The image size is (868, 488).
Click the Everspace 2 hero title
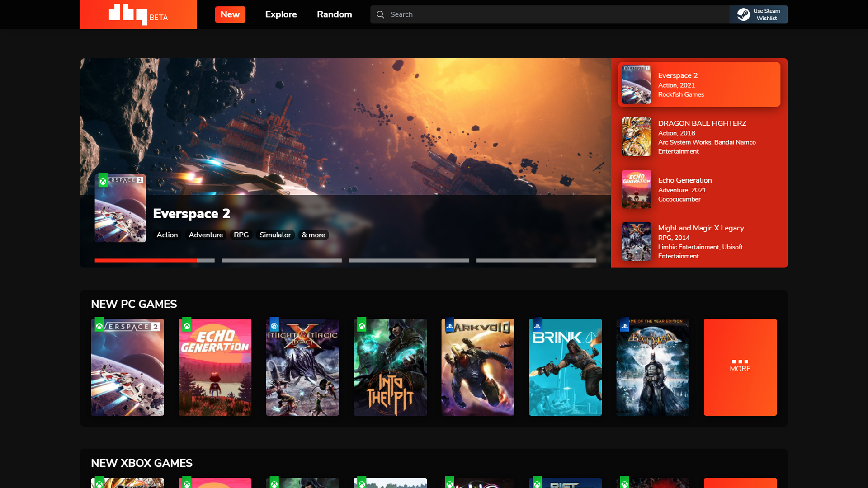(192, 214)
